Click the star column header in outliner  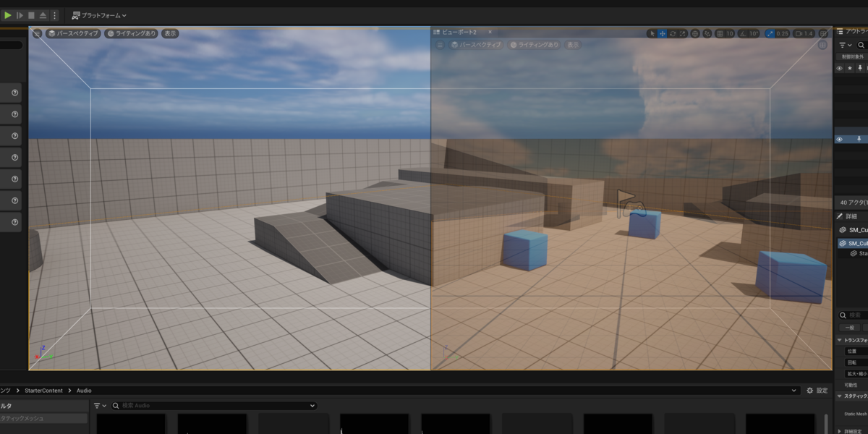point(850,68)
